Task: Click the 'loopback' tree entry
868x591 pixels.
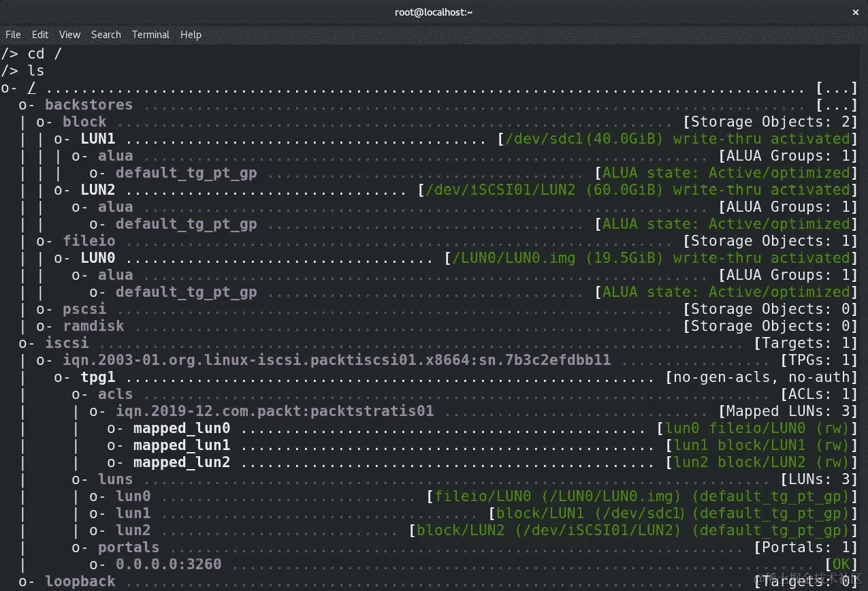Action: [x=80, y=581]
